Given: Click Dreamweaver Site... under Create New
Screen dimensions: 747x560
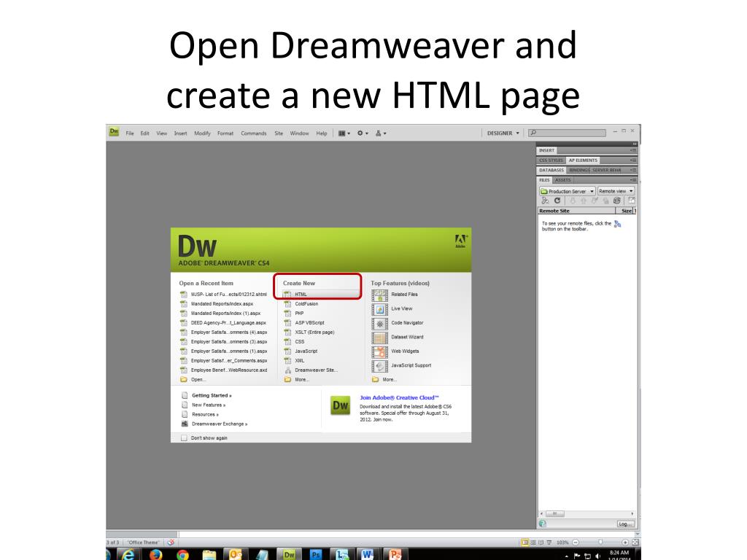Looking at the screenshot, I should click(317, 370).
